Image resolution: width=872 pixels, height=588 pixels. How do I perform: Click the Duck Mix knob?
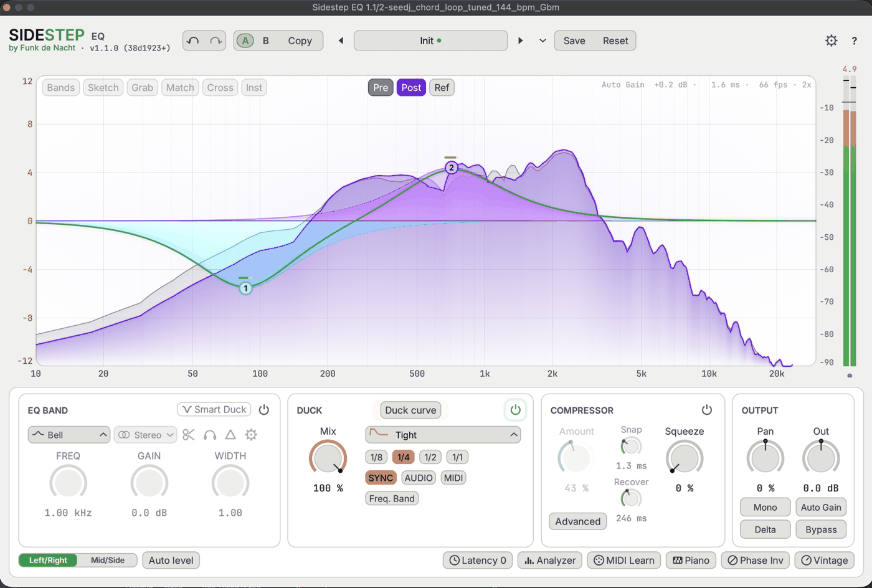328,458
